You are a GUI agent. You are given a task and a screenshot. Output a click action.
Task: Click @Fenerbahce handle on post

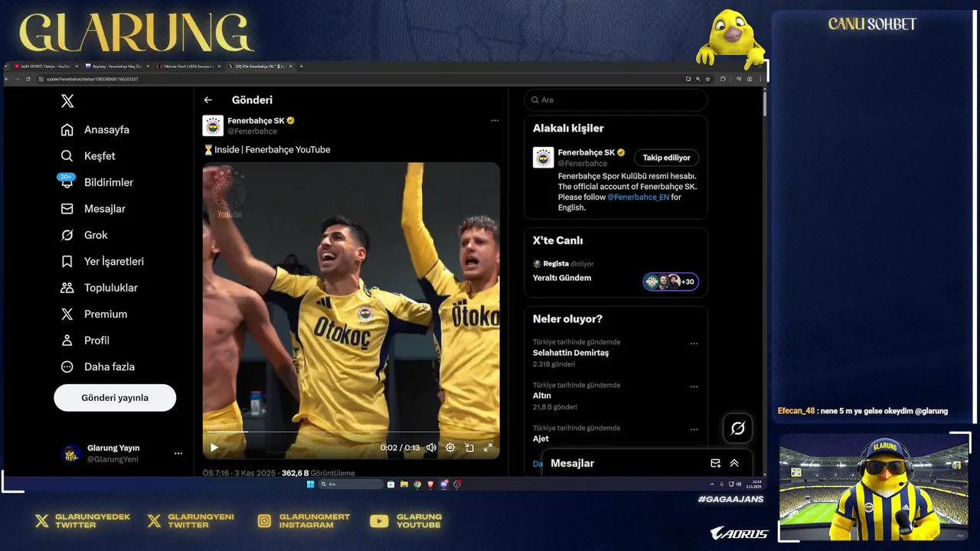(252, 132)
